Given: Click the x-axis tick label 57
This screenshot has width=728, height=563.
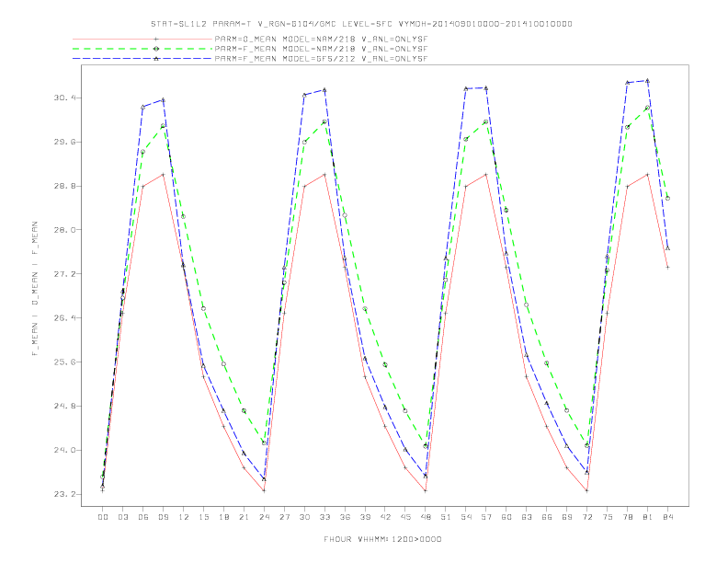Looking at the screenshot, I should tap(486, 517).
